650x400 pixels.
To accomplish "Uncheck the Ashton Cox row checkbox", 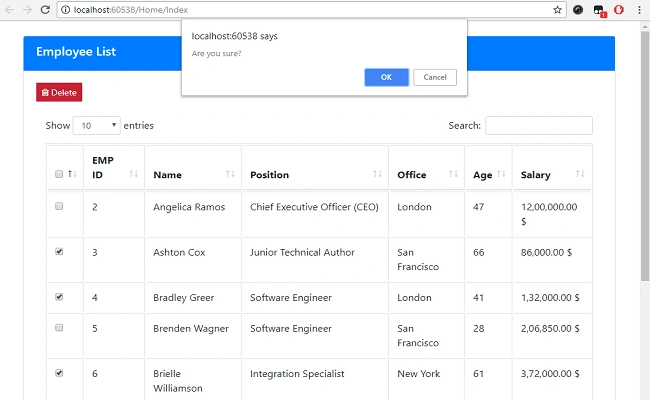I will [59, 251].
